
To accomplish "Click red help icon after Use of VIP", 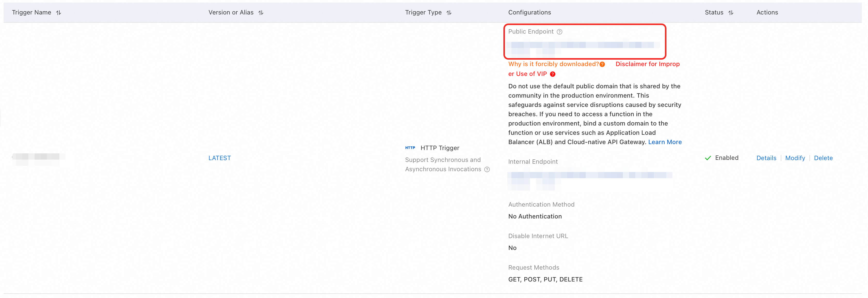I will pos(553,74).
